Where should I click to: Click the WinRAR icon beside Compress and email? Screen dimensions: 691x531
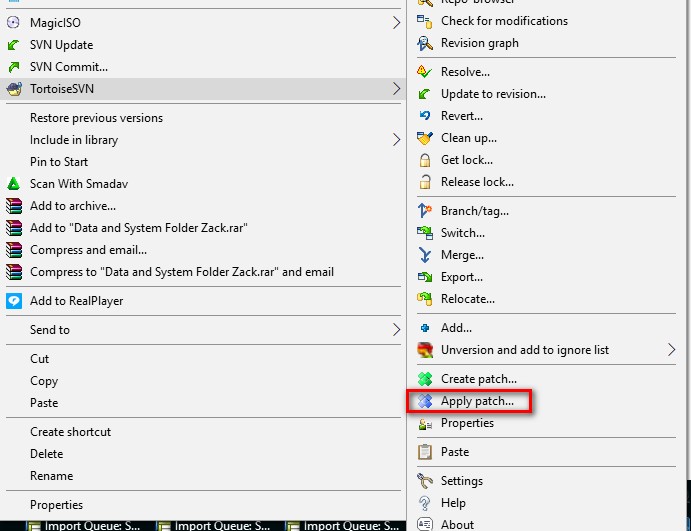coord(14,250)
